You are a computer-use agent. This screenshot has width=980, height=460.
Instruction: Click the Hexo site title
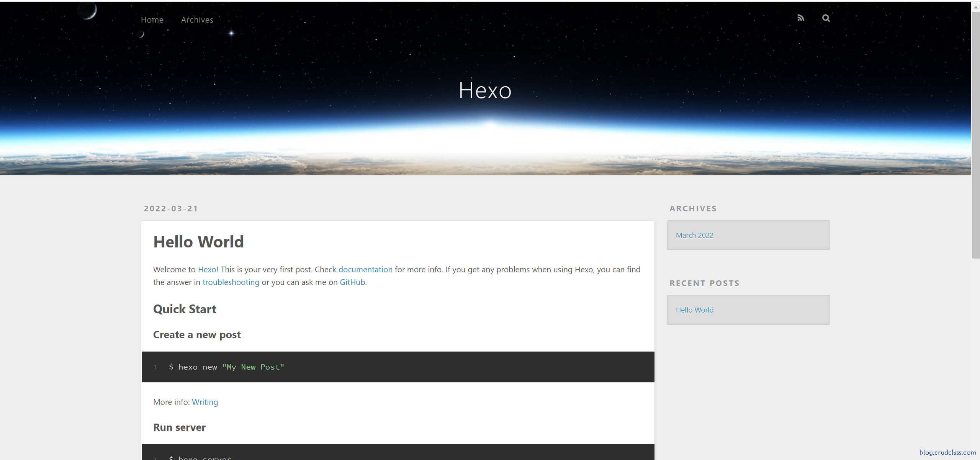tap(485, 91)
